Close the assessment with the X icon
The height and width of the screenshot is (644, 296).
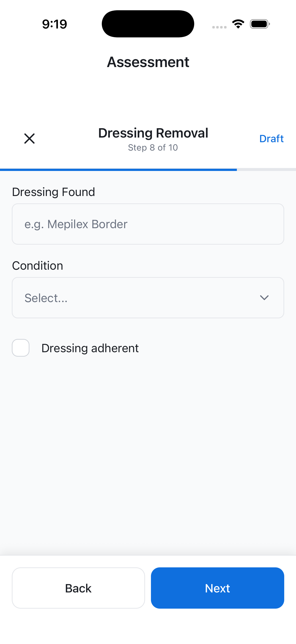[x=29, y=139]
